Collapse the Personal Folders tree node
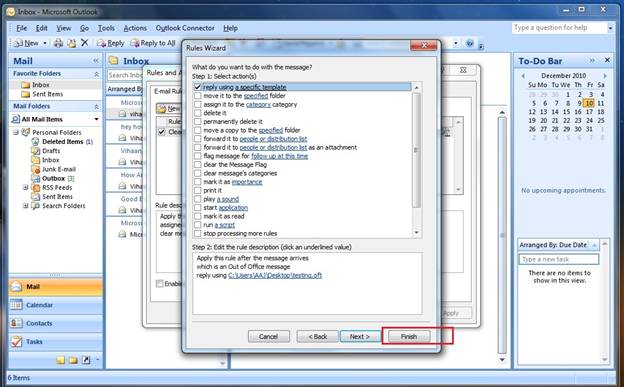The width and height of the screenshot is (624, 387). 16,132
